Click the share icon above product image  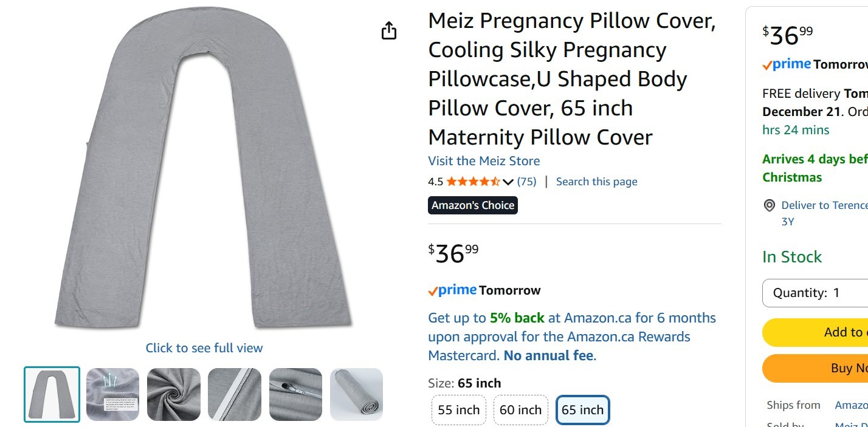[x=389, y=30]
